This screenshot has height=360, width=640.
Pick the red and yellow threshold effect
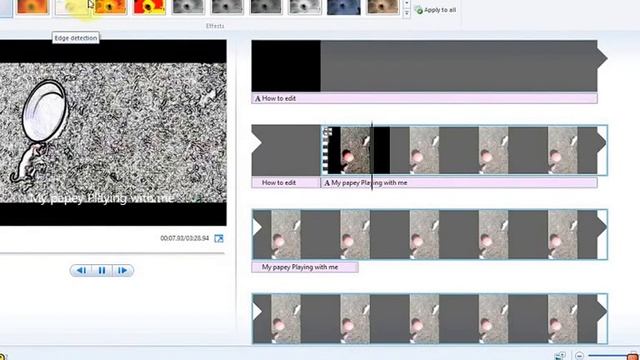(x=149, y=7)
